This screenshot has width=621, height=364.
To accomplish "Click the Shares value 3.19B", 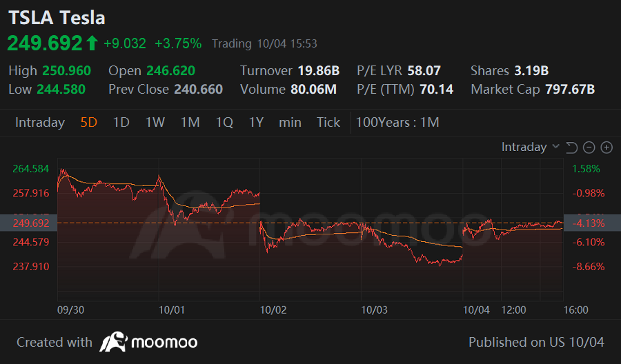I will (531, 71).
